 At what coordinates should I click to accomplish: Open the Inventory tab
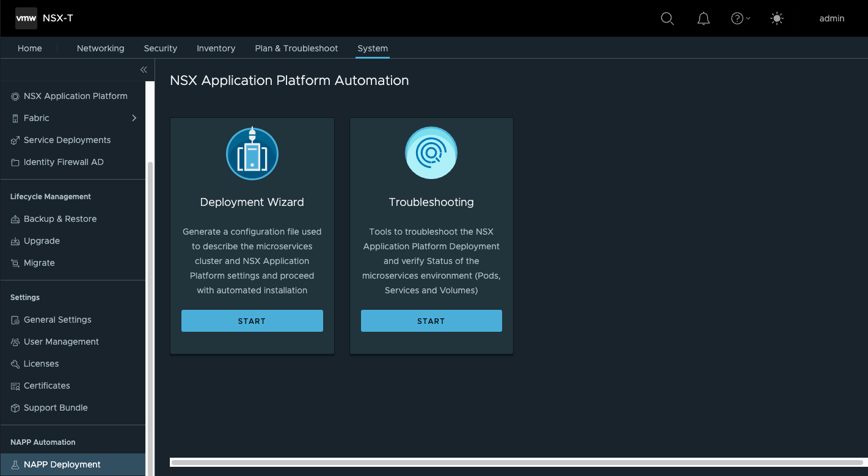216,48
